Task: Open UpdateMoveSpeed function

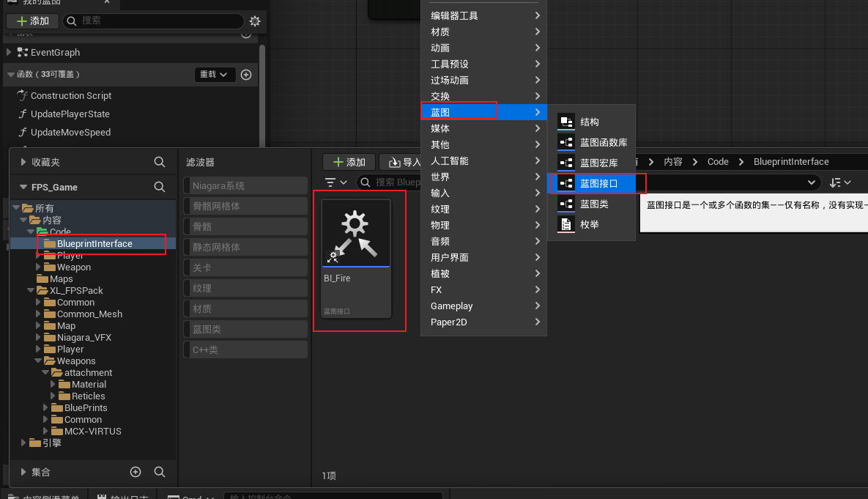Action: coord(70,133)
